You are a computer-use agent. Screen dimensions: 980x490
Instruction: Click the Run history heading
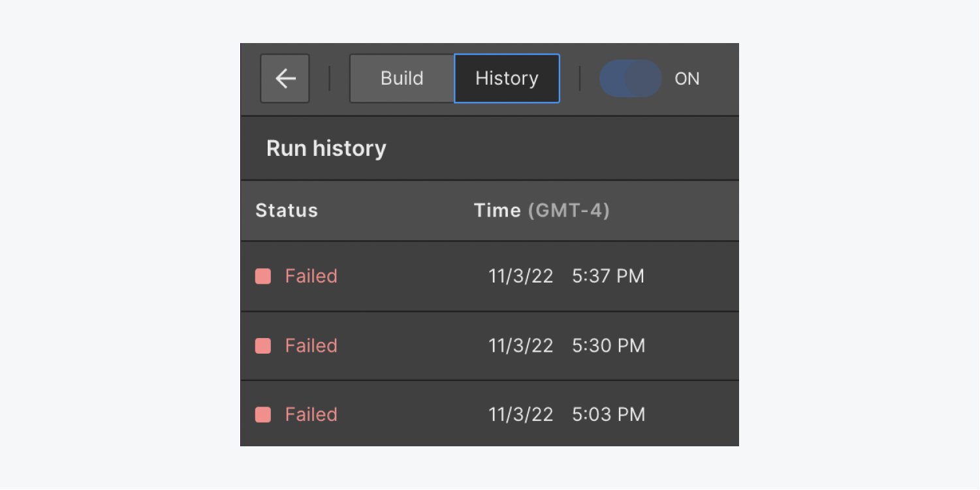coord(326,148)
